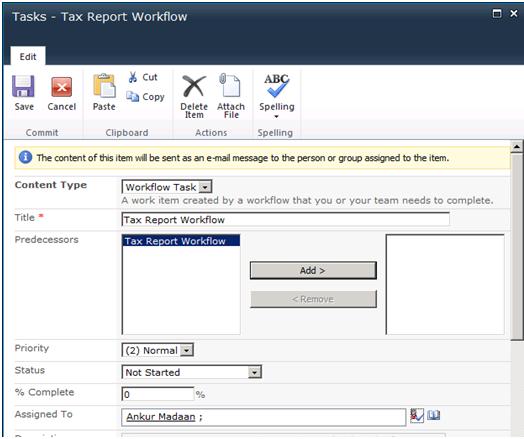524x439 pixels.
Task: Click the Paste clipboard icon
Action: point(104,86)
